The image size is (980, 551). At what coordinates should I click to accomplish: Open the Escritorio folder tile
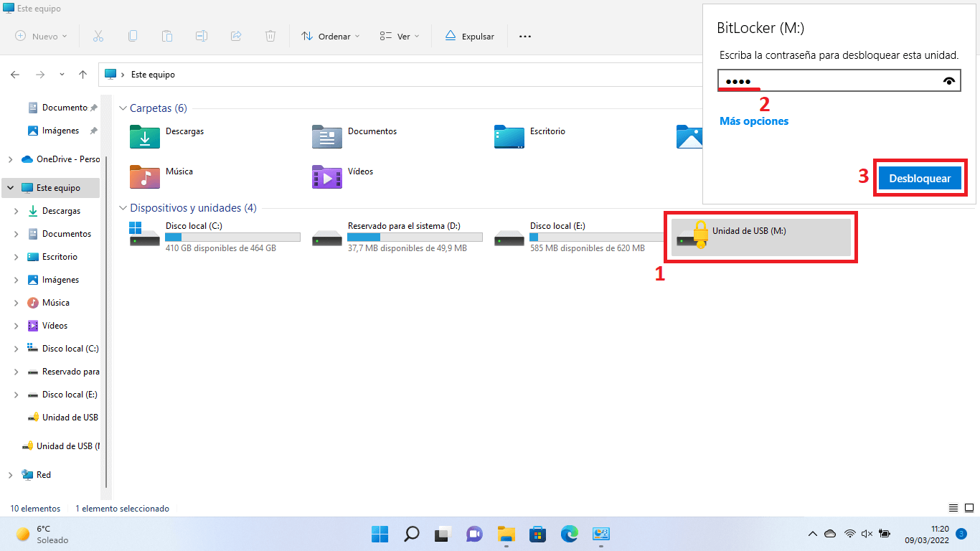tap(529, 136)
